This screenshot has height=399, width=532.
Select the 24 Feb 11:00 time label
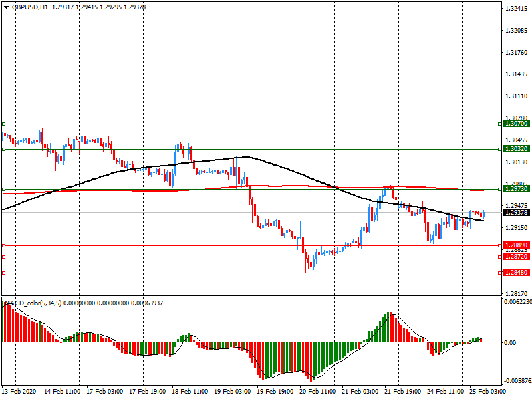446,391
